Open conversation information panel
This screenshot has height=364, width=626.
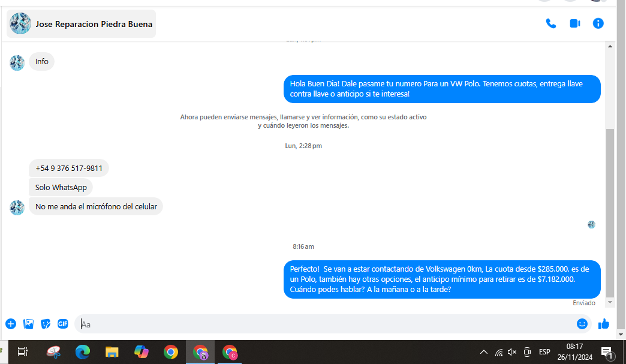coord(598,23)
